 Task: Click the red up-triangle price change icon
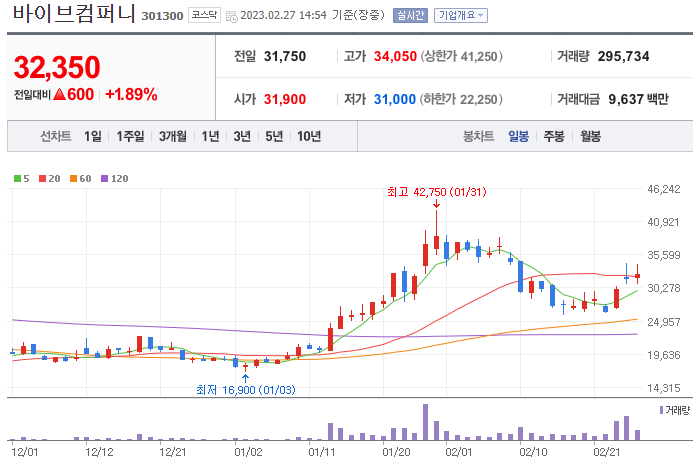(59, 95)
